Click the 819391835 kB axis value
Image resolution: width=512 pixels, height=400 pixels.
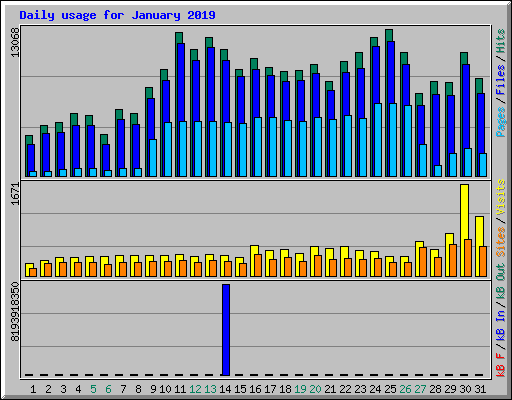pos(15,312)
